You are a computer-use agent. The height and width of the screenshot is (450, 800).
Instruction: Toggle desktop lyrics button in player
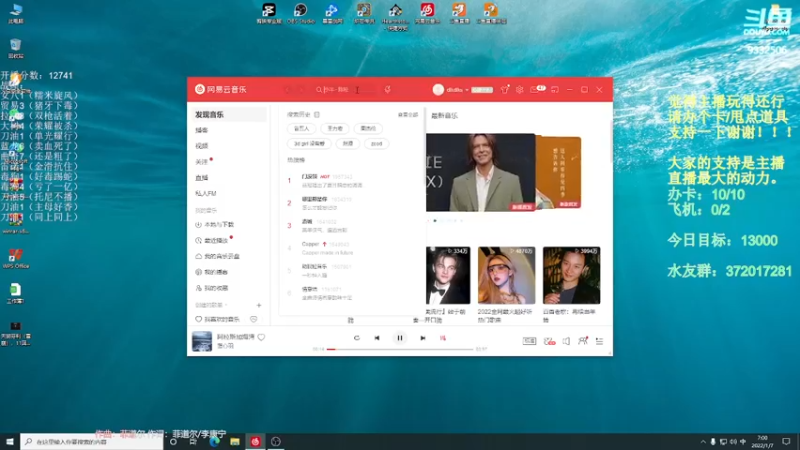tap(443, 338)
